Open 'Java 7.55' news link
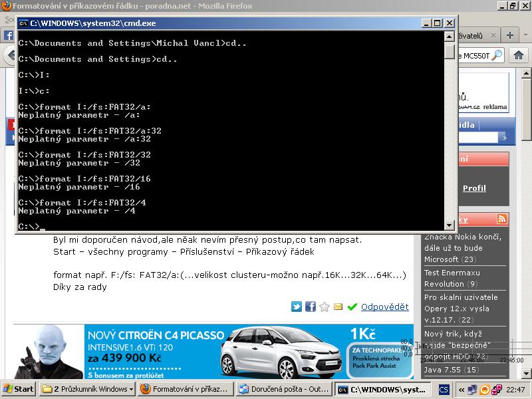This screenshot has height=399, width=532. pos(452,370)
